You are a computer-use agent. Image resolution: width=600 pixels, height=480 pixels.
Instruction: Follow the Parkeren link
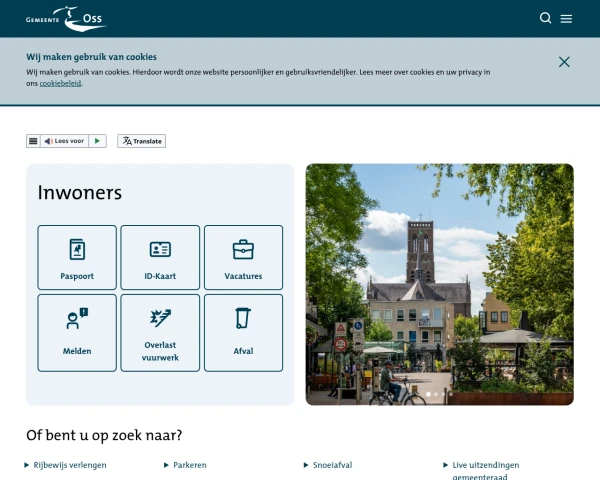[190, 465]
